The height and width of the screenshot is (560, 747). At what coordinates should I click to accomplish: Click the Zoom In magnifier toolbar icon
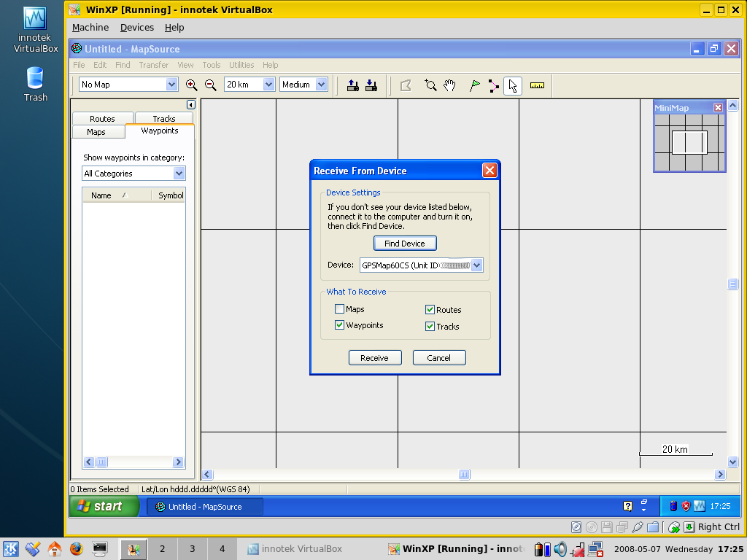coord(192,85)
